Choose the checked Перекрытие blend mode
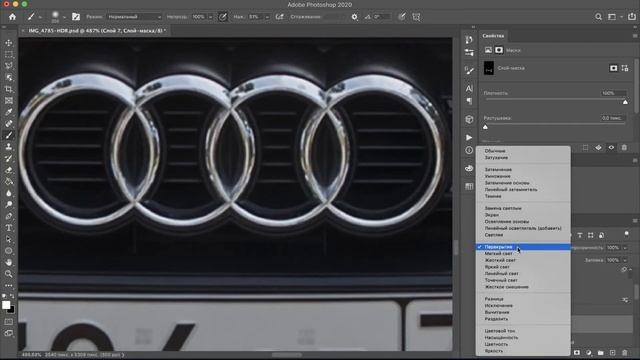The image size is (640, 360). pyautogui.click(x=523, y=247)
